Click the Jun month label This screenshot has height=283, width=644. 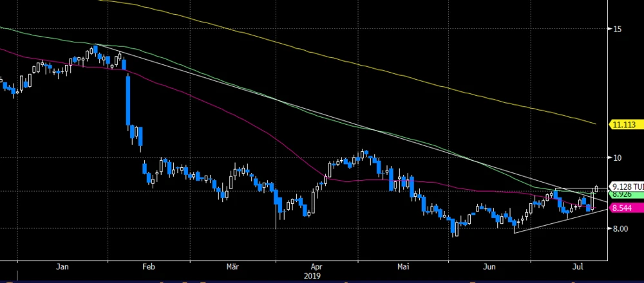click(489, 266)
